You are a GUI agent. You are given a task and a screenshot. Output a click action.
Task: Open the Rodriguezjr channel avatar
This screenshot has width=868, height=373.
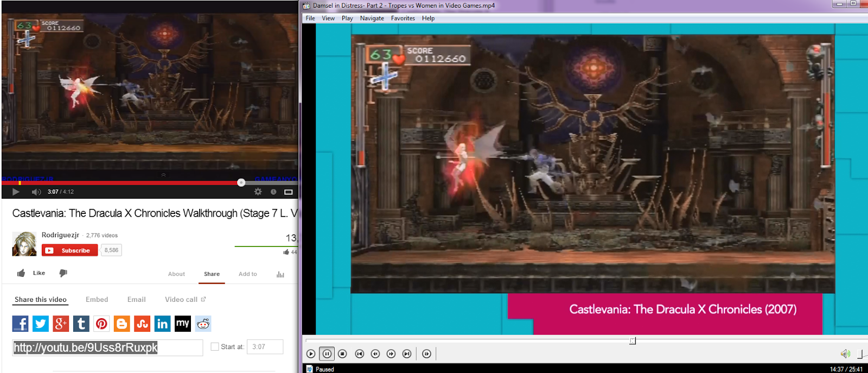tap(24, 244)
